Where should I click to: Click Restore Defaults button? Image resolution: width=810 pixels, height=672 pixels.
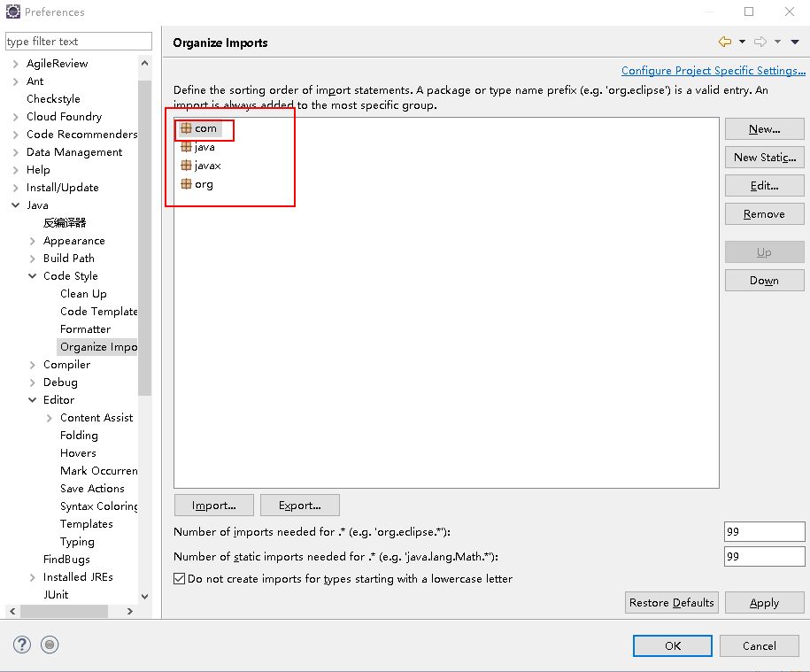pyautogui.click(x=672, y=603)
